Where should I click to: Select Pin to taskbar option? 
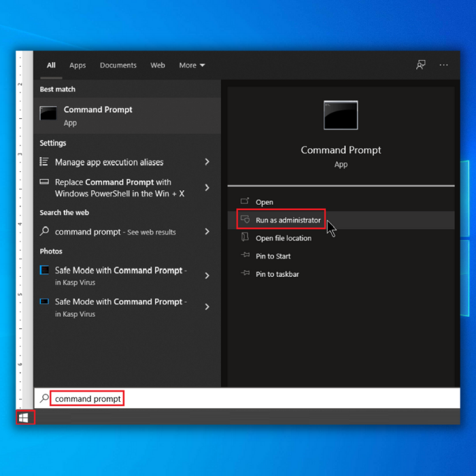pos(277,274)
